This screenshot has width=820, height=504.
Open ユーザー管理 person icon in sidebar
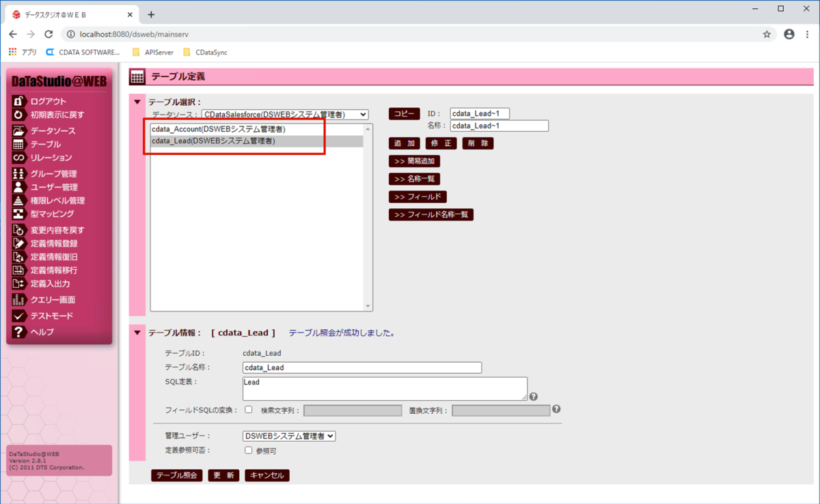click(19, 187)
